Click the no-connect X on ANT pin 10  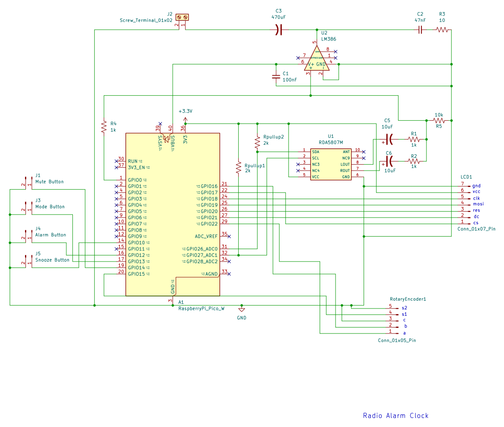coord(364,152)
